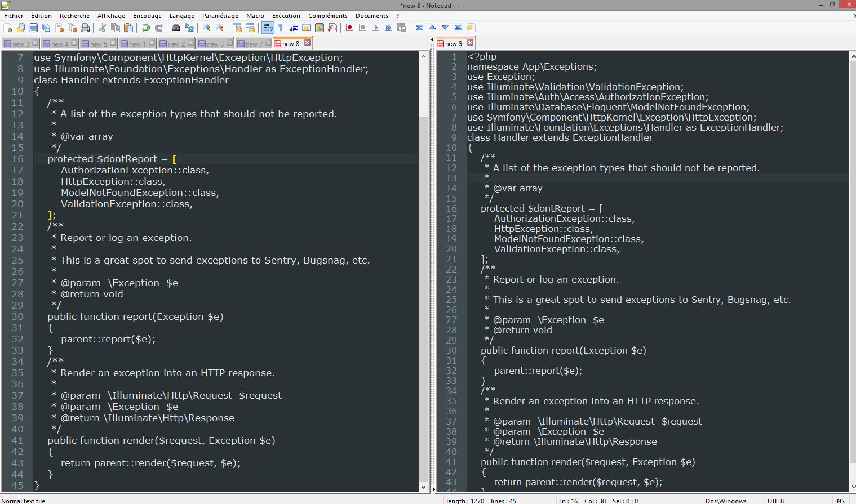Toggle Show all characters pilcrow button

point(280,28)
